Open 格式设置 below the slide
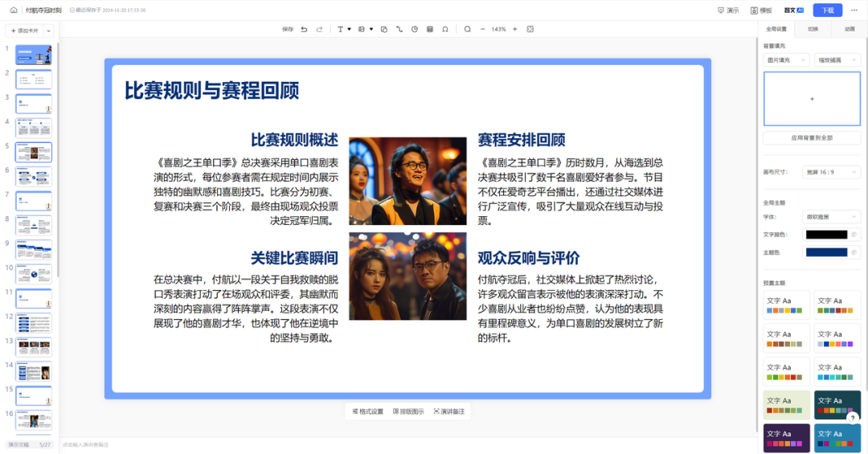 (367, 411)
